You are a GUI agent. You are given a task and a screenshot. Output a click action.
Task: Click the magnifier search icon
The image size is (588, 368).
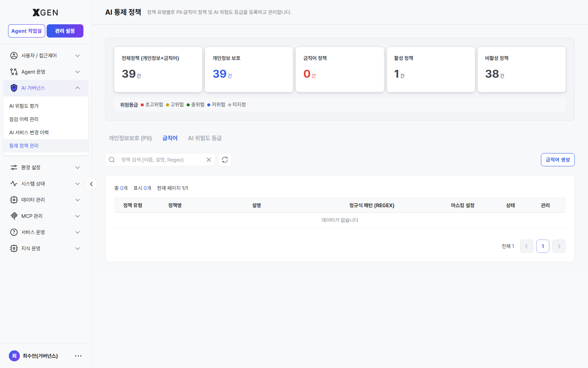click(x=112, y=160)
